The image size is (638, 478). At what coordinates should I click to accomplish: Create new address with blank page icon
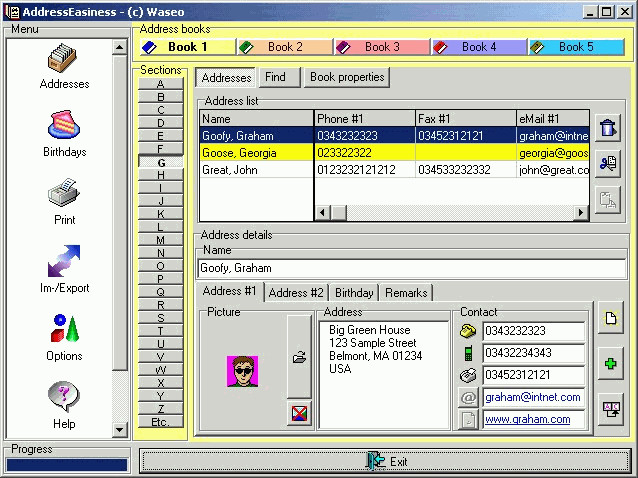[610, 318]
